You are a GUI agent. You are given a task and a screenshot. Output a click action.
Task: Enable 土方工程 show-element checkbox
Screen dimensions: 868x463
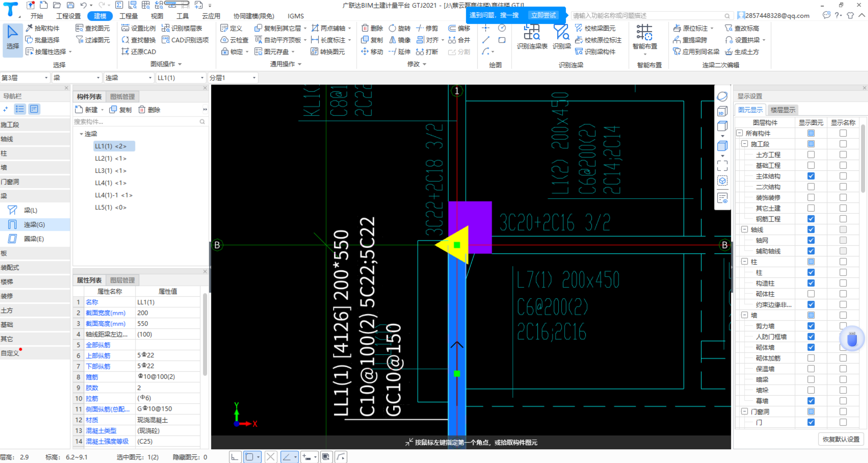pos(811,155)
